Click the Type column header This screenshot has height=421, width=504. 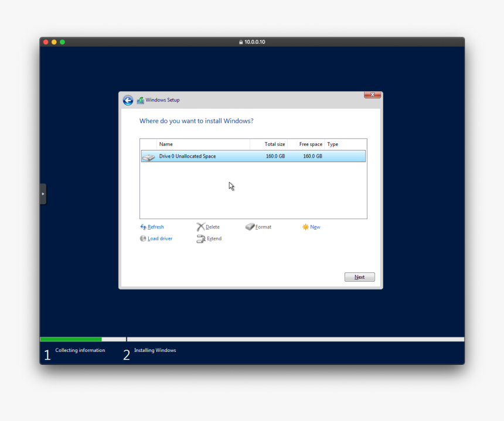333,144
